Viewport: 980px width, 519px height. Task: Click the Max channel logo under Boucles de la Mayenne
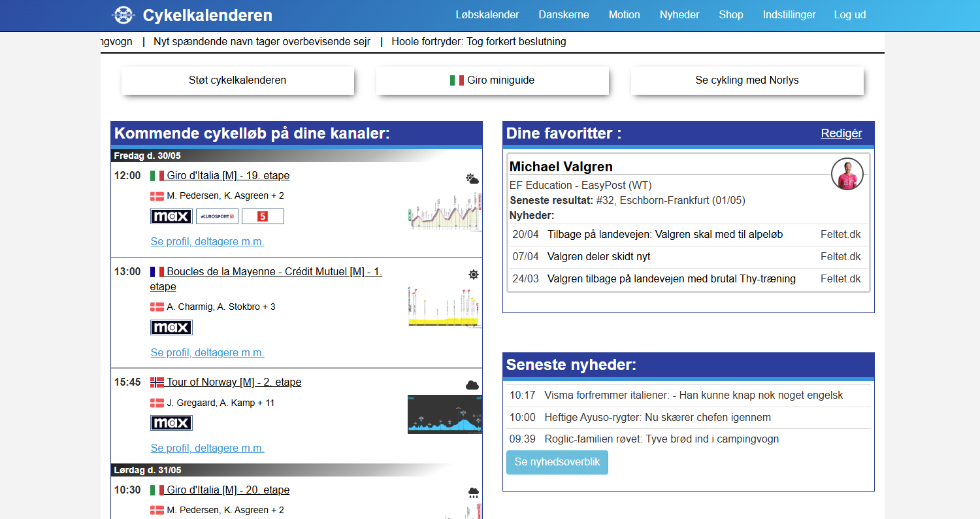[x=171, y=327]
